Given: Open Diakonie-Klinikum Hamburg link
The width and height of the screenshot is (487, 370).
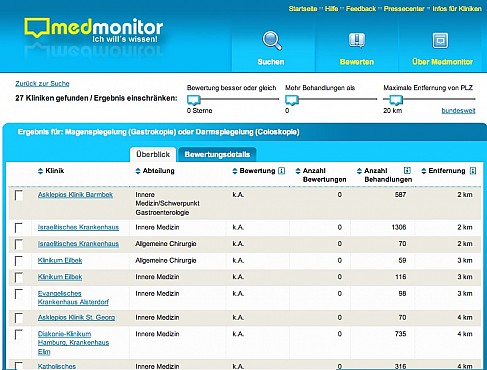Looking at the screenshot, I should [x=73, y=343].
